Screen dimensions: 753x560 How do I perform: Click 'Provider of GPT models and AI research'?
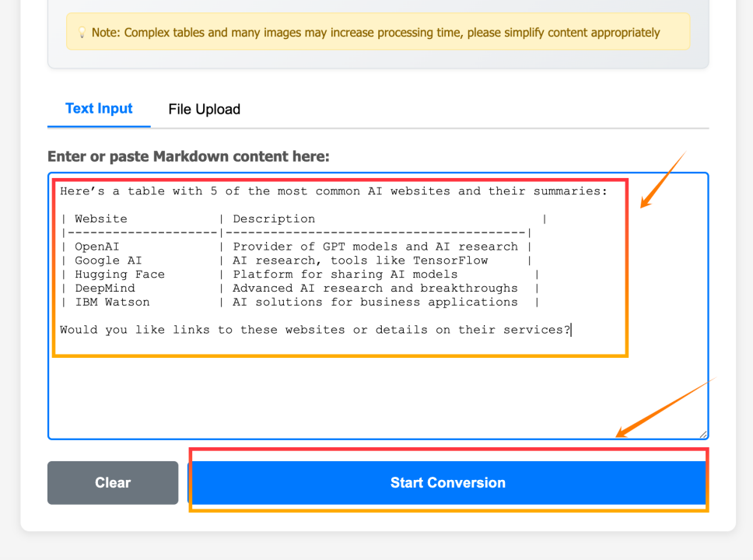coord(375,247)
